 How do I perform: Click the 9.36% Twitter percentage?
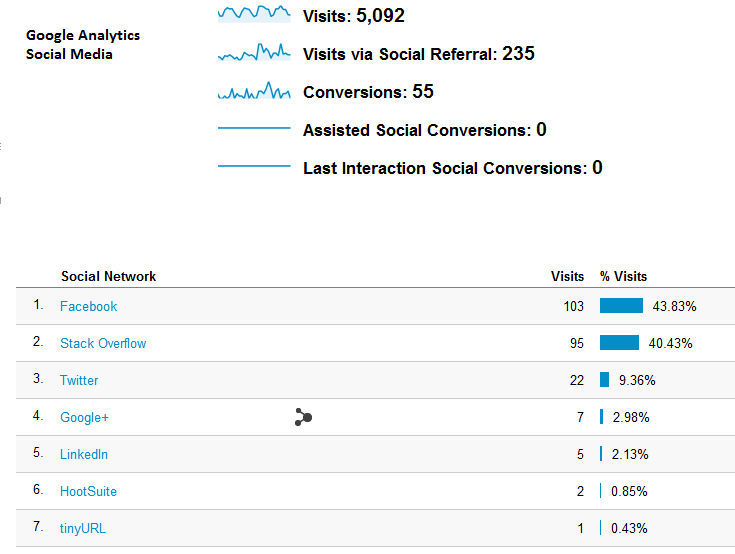pos(637,380)
